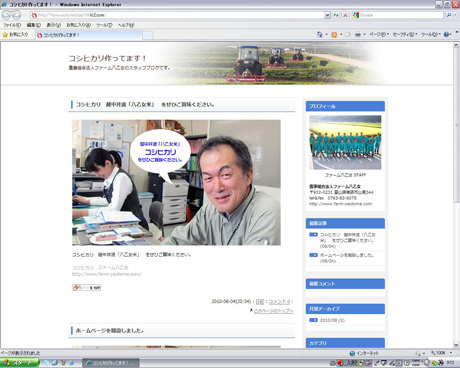Expand the Print dropdown arrow
This screenshot has width=460, height=368.
pyautogui.click(x=364, y=34)
